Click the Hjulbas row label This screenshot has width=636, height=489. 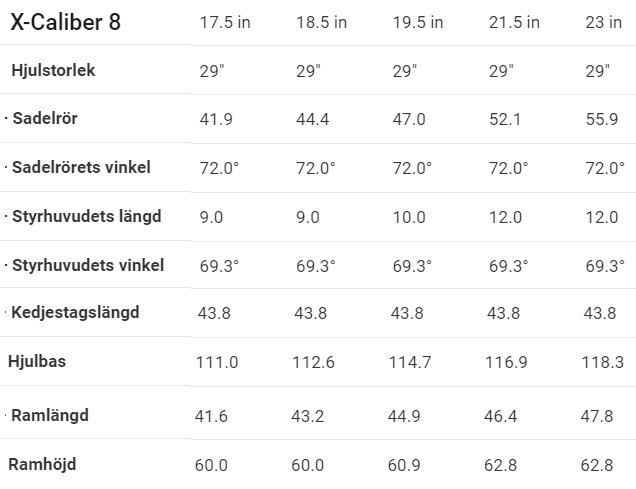[37, 362]
